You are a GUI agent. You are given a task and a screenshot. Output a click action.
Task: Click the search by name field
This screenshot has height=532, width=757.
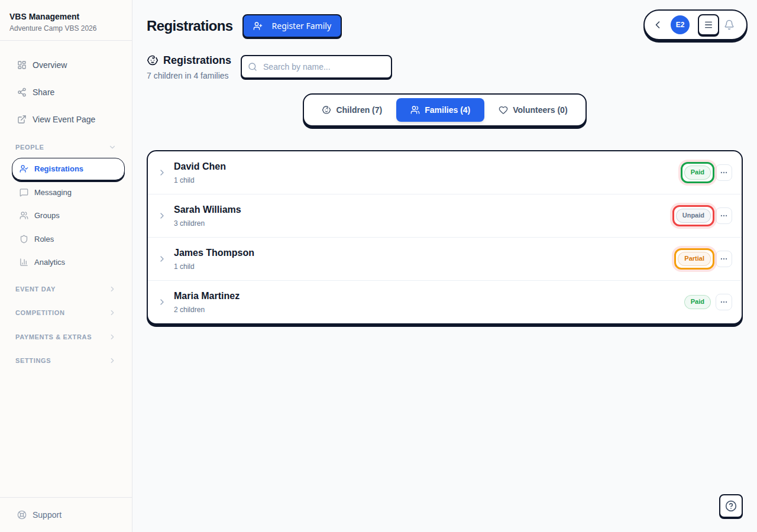316,67
